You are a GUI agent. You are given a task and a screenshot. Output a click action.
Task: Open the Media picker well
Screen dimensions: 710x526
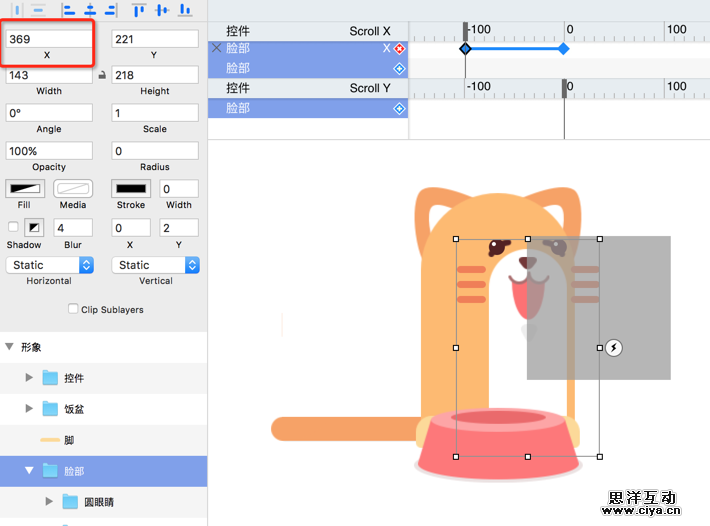pos(73,189)
